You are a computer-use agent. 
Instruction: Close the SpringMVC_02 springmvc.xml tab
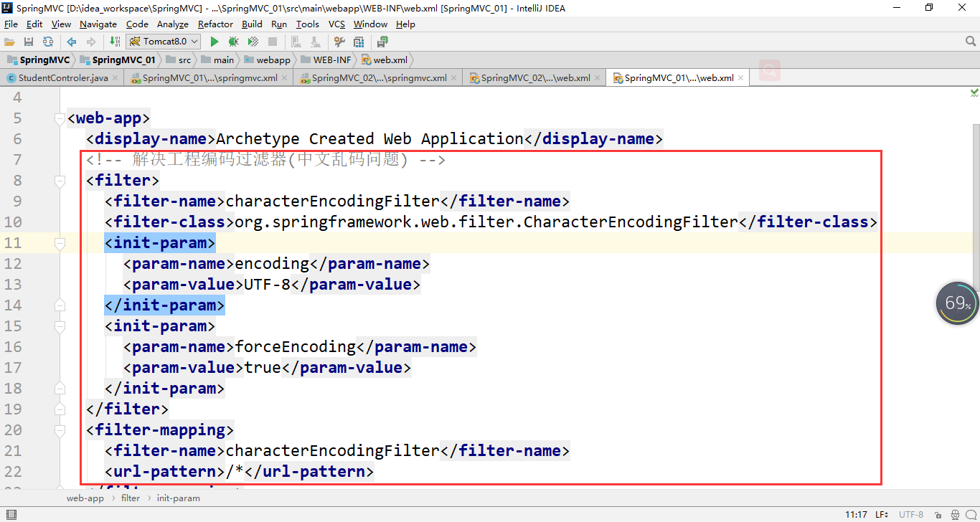[454, 78]
